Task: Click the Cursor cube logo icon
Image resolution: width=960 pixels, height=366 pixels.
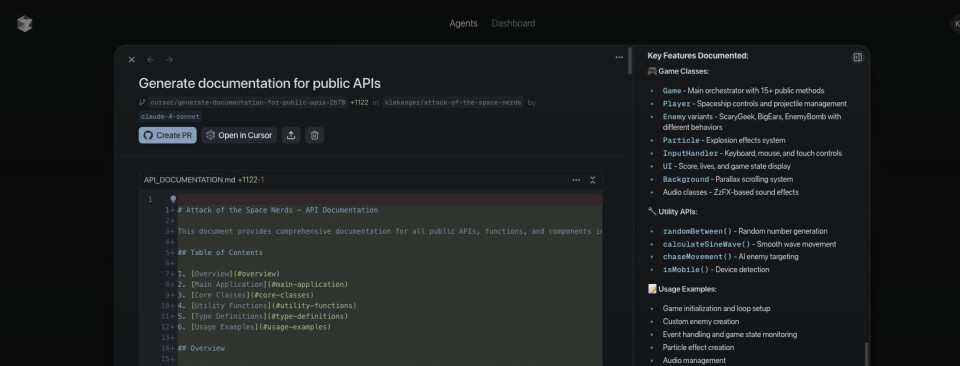Action: pyautogui.click(x=24, y=24)
